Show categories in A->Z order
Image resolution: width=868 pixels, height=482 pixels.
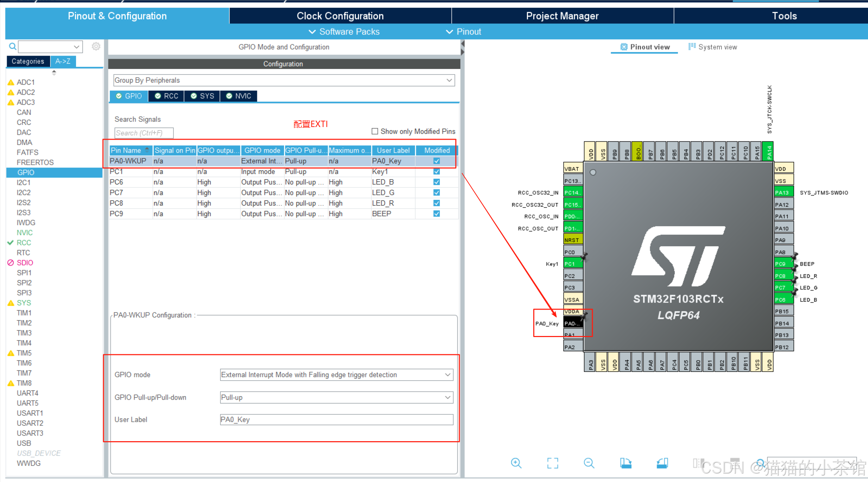[x=63, y=61]
